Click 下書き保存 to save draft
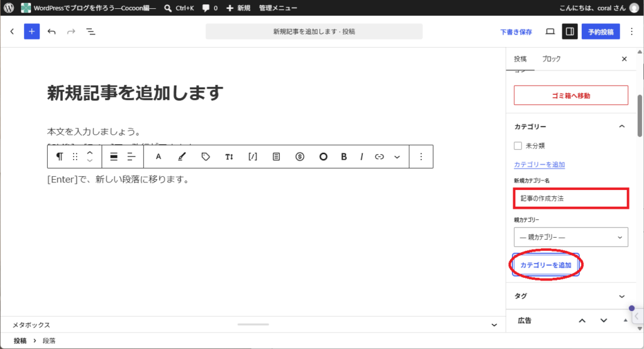 point(516,31)
